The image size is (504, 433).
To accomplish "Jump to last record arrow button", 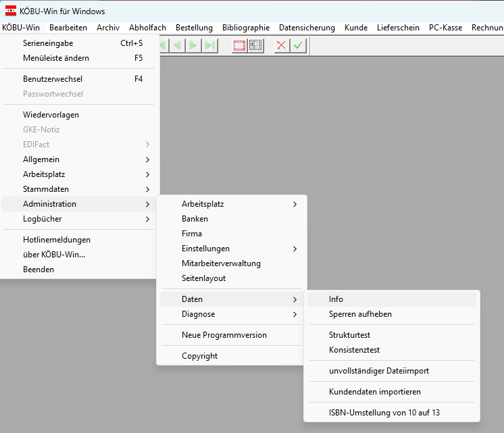I will click(210, 46).
